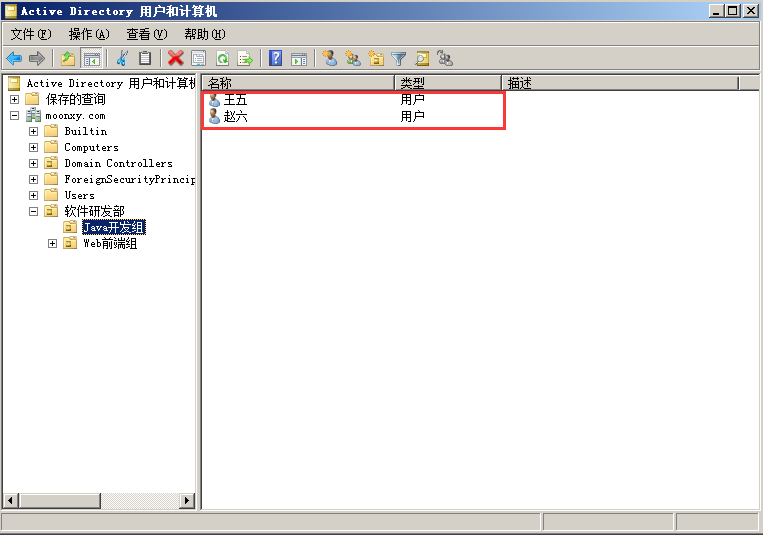Click the moonxy.com domain icon
Viewport: 763px width, 535px height.
point(33,115)
